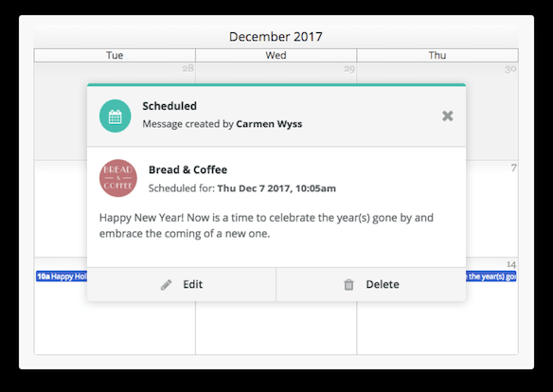Click the December 2017 calendar title

[276, 37]
